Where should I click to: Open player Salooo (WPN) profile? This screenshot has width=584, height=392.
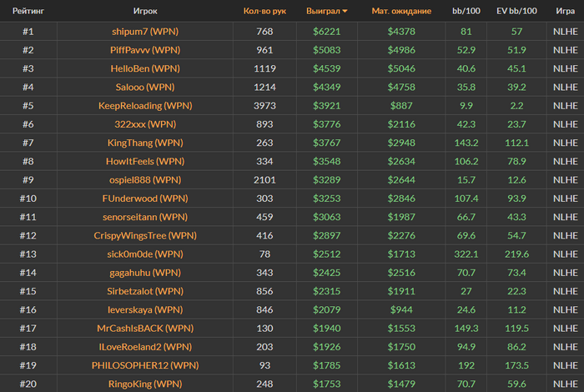[x=145, y=87]
